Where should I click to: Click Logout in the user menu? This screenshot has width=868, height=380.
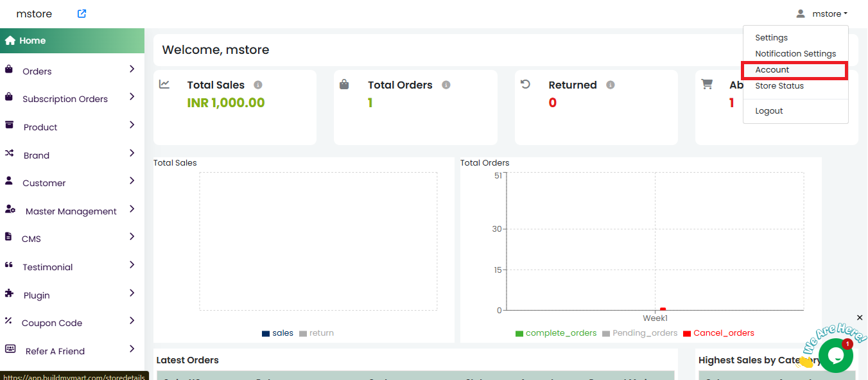coord(769,111)
